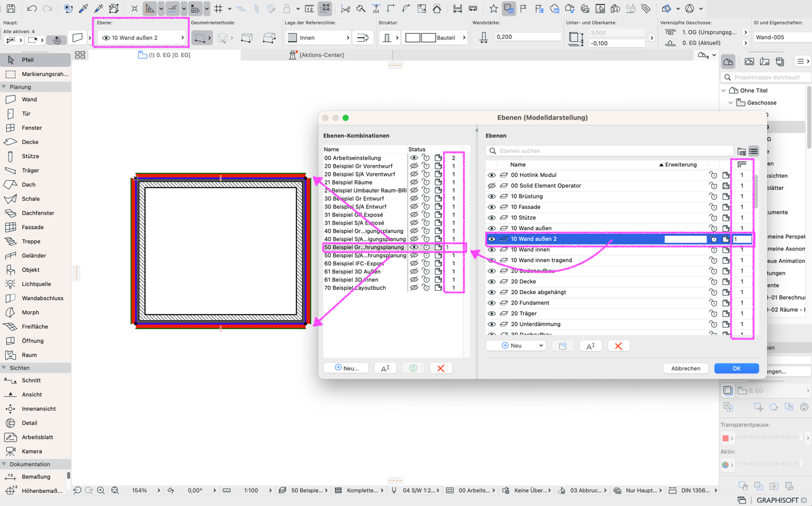Click the Save icon in the top toolbar
Viewport: 812px width, 506px height.
pyautogui.click(x=11, y=9)
